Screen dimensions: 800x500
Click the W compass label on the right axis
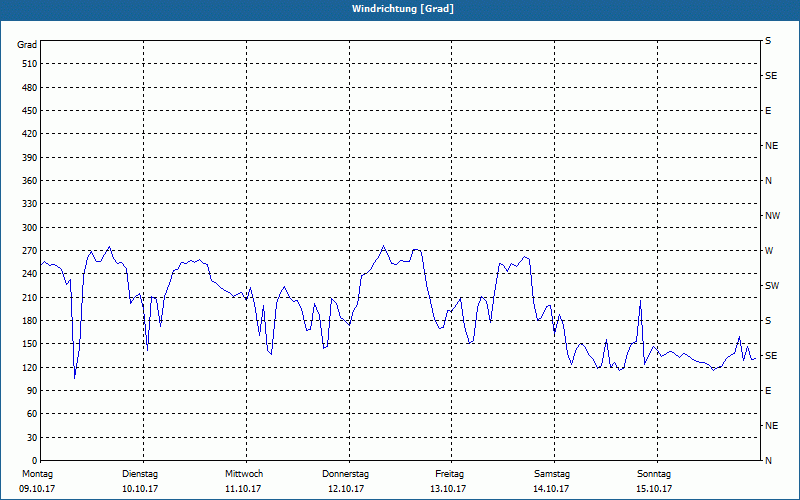click(769, 251)
